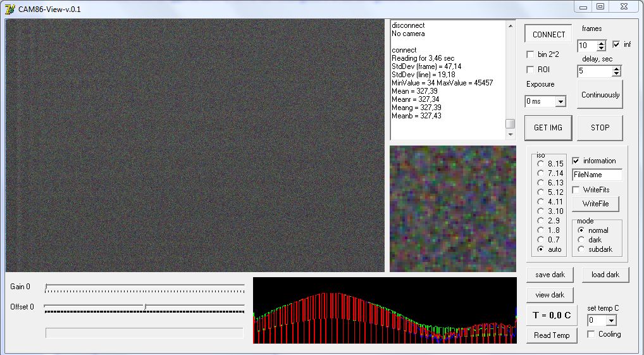The image size is (644, 355).
Task: Select iso 6..13 radio option
Action: (x=540, y=183)
